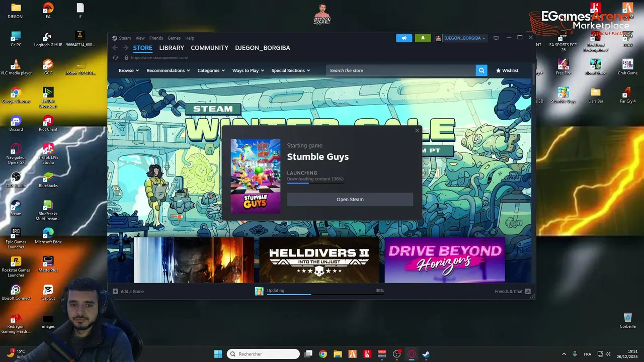Expand the Browse dropdown in store
The image size is (644, 362).
(x=129, y=70)
